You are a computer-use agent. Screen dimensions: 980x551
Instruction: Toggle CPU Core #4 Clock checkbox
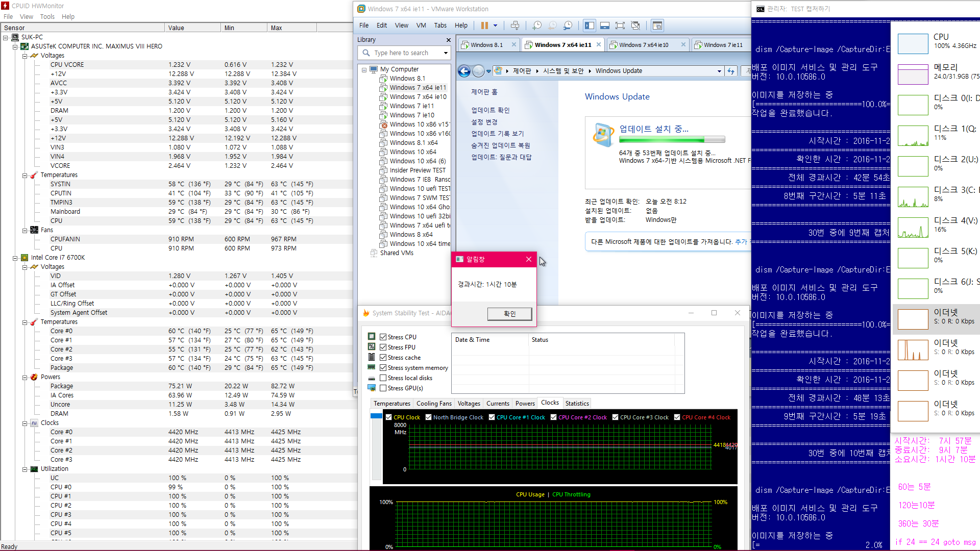point(677,417)
